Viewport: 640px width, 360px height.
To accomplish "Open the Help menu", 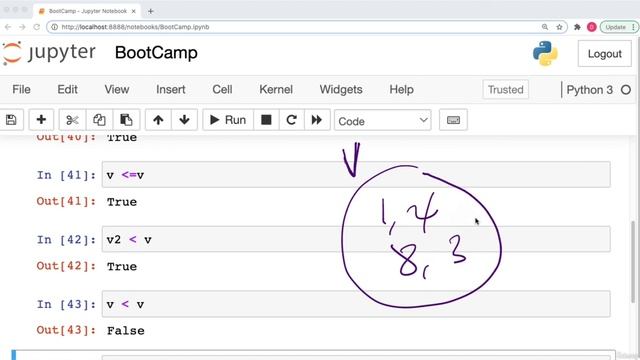I will tap(401, 89).
